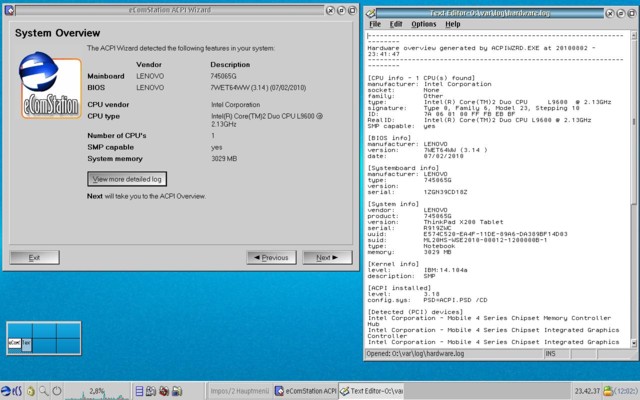
Task: Click ThinkPad X200 Tablet version text in log
Action: [464, 222]
